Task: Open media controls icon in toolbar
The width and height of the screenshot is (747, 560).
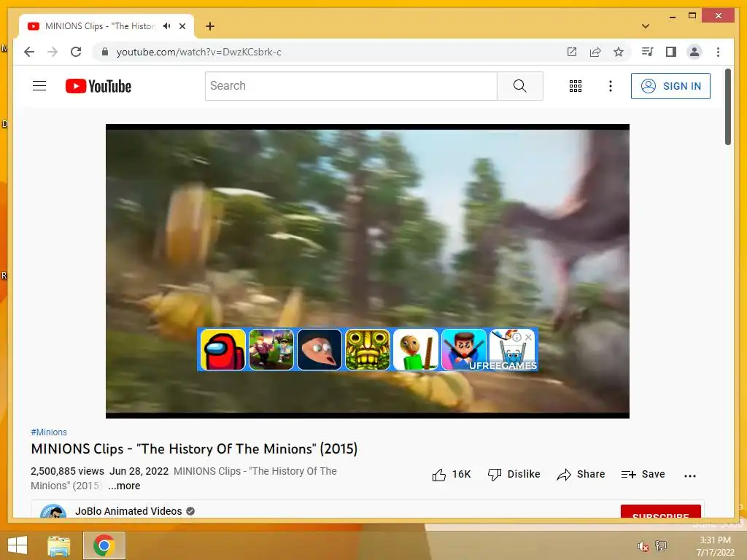Action: pyautogui.click(x=647, y=52)
